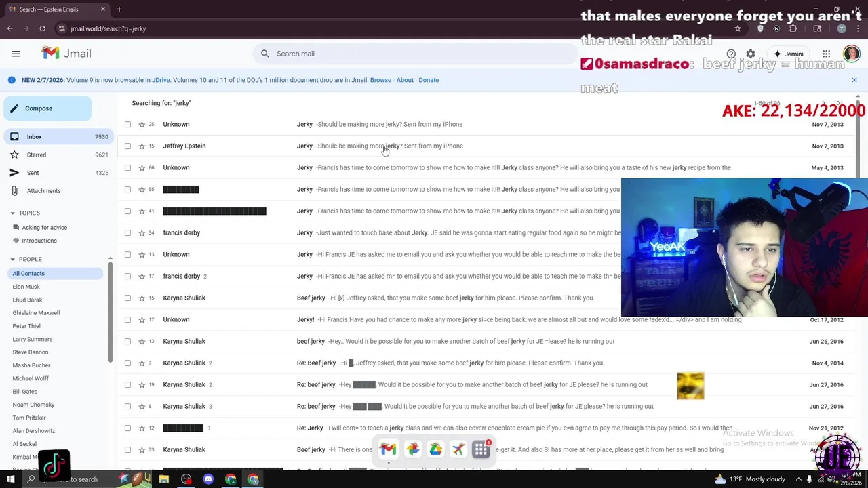Viewport: 868px width, 488px height.
Task: Open the apps grid in Jmail header
Action: pyautogui.click(x=826, y=54)
